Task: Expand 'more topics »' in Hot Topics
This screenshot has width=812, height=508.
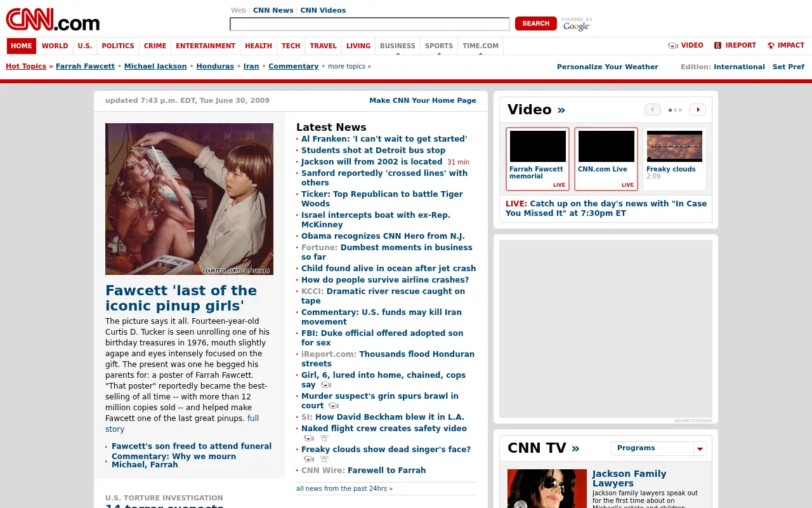Action: click(x=350, y=66)
